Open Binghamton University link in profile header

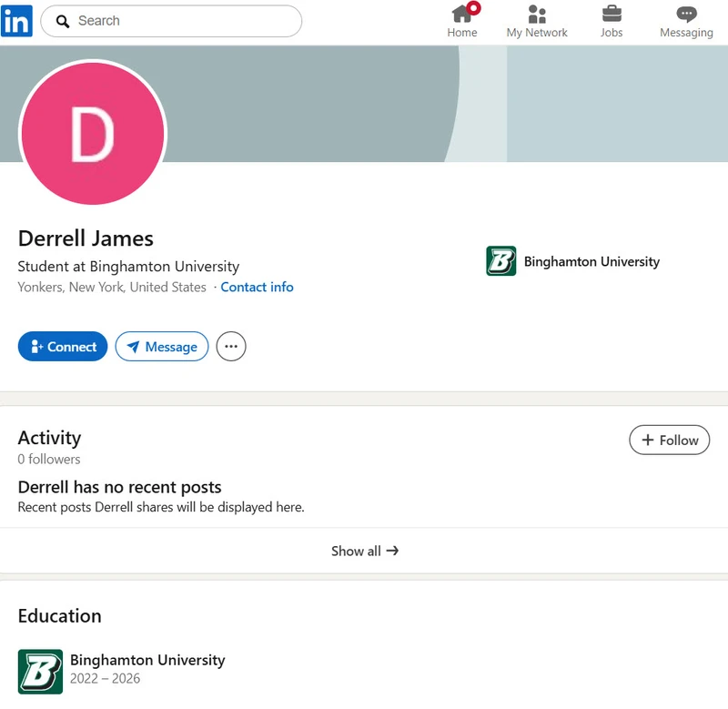[591, 261]
